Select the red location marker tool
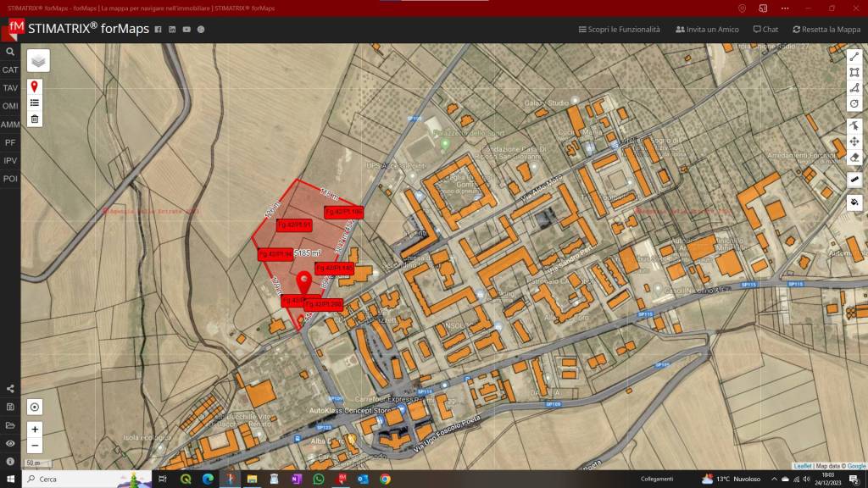Image resolution: width=868 pixels, height=488 pixels. [x=34, y=86]
